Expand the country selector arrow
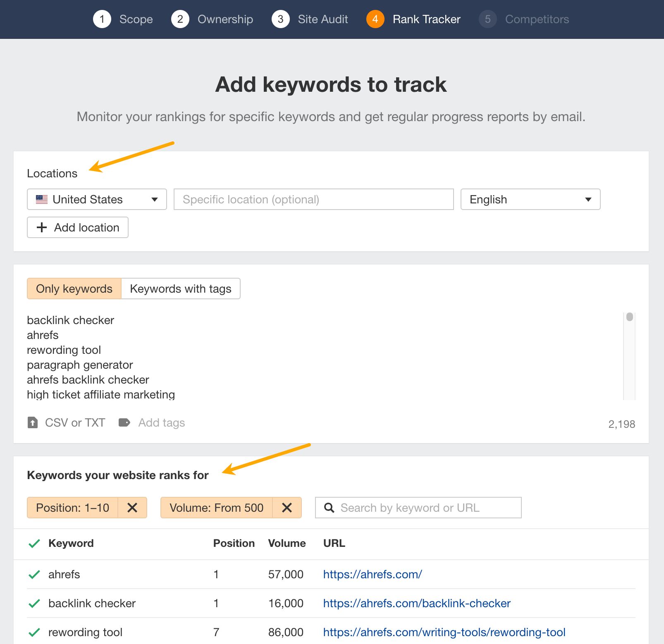Screen dimensions: 664x644 click(154, 199)
